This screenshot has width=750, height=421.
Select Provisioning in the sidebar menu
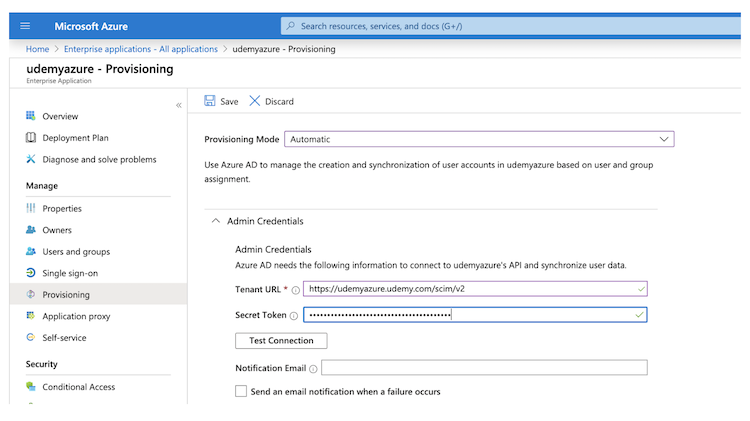(66, 295)
